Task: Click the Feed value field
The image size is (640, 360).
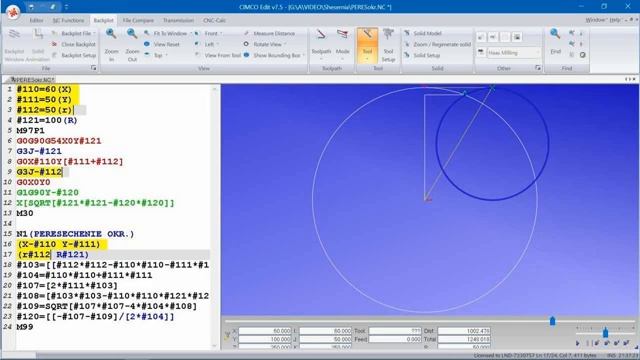Action: click(395, 339)
